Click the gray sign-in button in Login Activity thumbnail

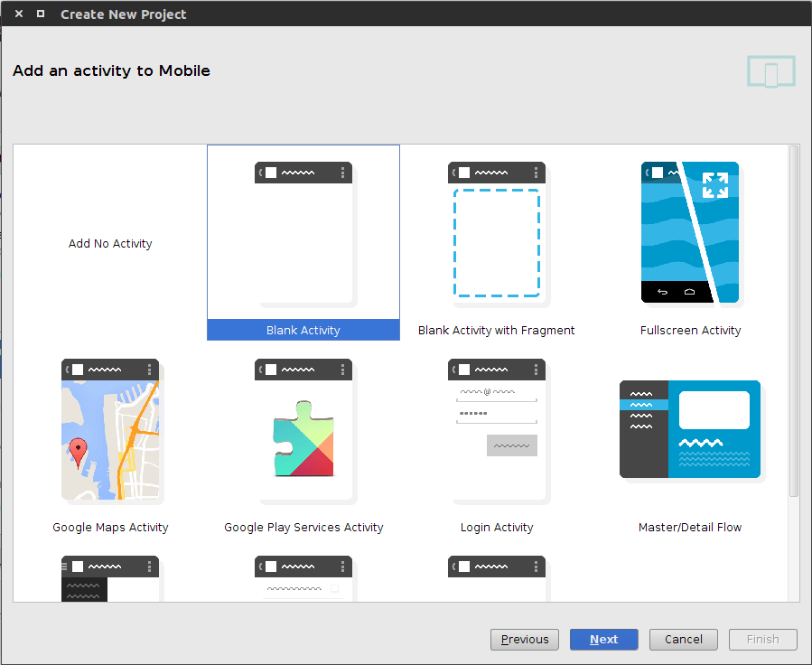511,445
